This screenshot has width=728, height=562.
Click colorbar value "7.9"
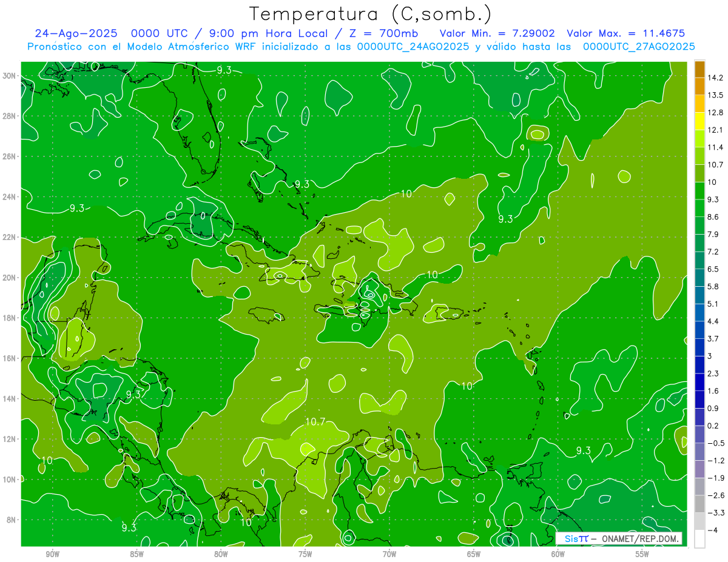(713, 234)
